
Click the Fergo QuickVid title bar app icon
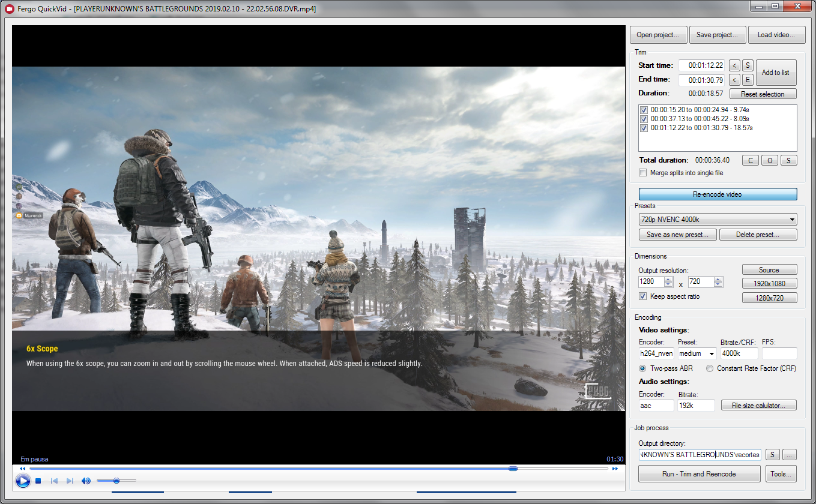pos(9,8)
